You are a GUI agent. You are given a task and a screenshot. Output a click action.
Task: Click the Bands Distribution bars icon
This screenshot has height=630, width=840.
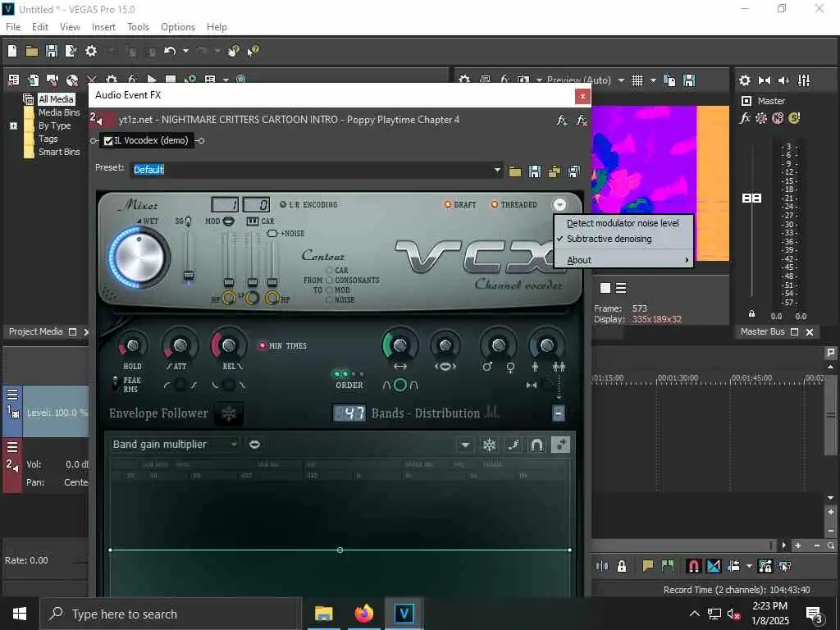(492, 413)
